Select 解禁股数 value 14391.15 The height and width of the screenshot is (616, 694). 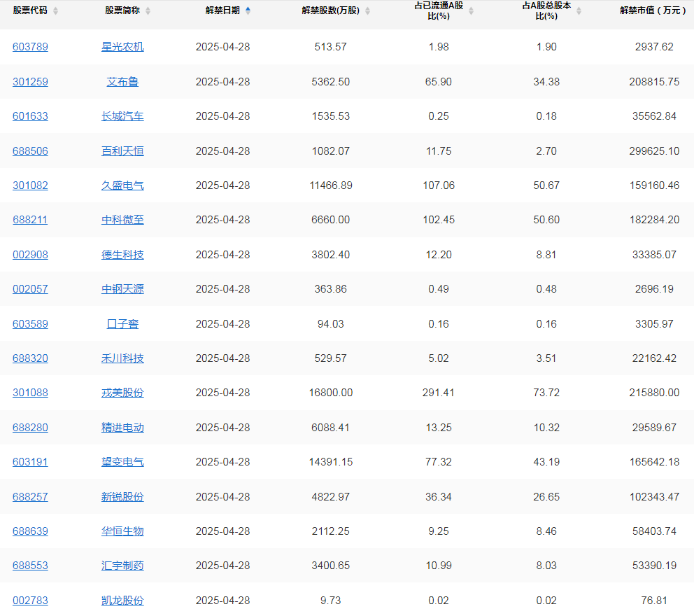pyautogui.click(x=331, y=462)
